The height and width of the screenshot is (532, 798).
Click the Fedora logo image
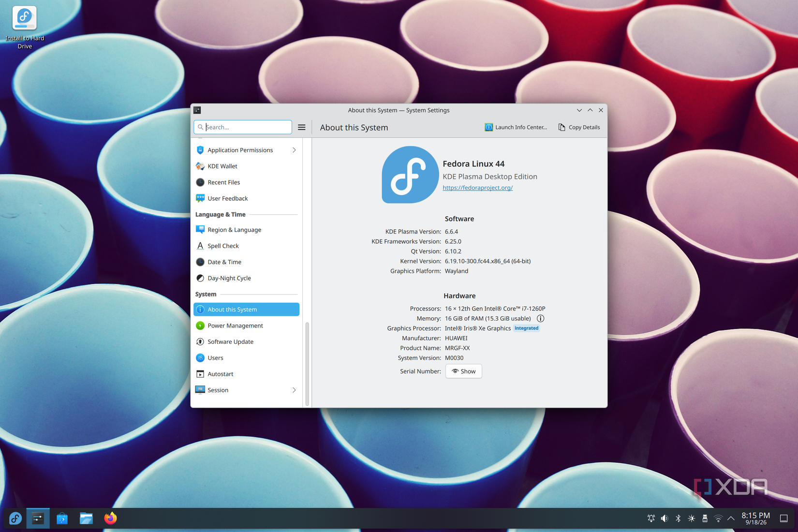click(410, 175)
